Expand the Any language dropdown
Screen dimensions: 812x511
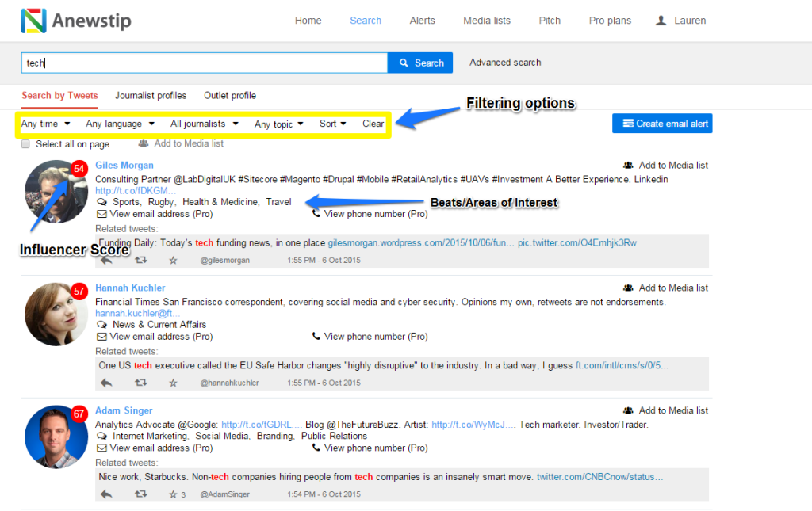click(119, 124)
